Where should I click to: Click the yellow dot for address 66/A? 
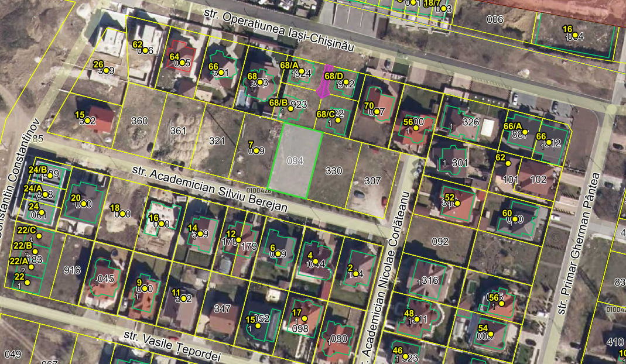525,132
